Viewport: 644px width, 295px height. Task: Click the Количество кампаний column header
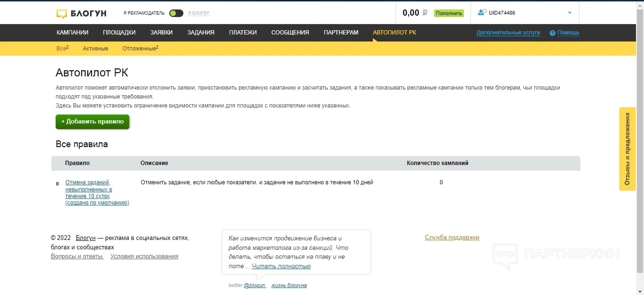click(438, 163)
